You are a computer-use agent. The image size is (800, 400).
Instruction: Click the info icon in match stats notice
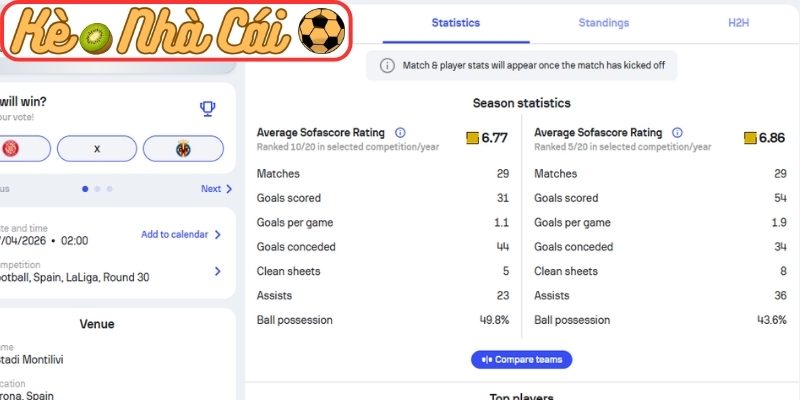tap(387, 66)
